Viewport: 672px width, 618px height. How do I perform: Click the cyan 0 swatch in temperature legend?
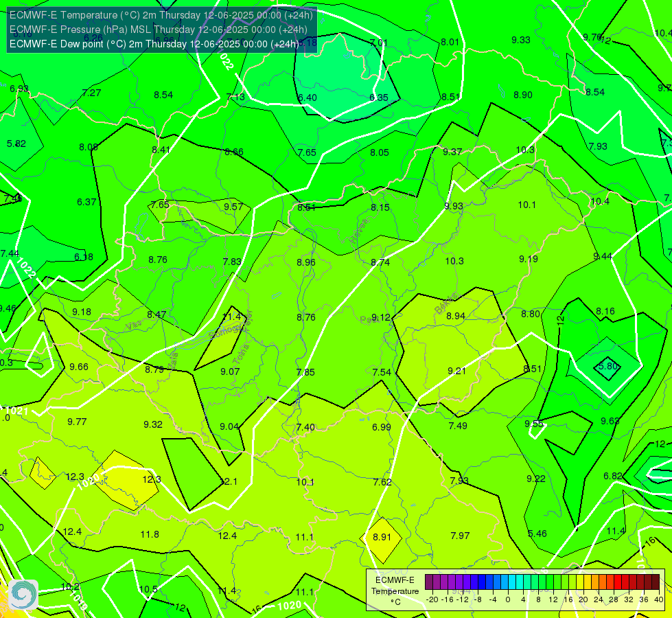pyautogui.click(x=511, y=582)
